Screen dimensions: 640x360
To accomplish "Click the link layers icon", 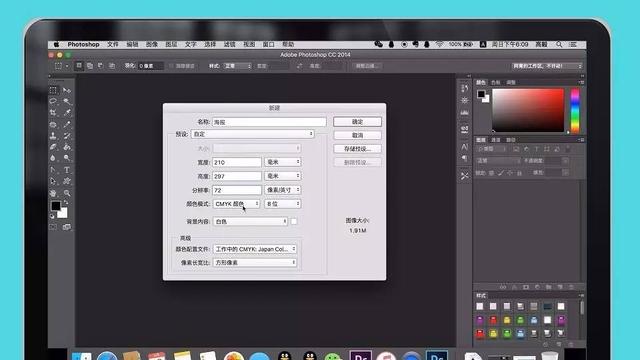I will click(503, 287).
